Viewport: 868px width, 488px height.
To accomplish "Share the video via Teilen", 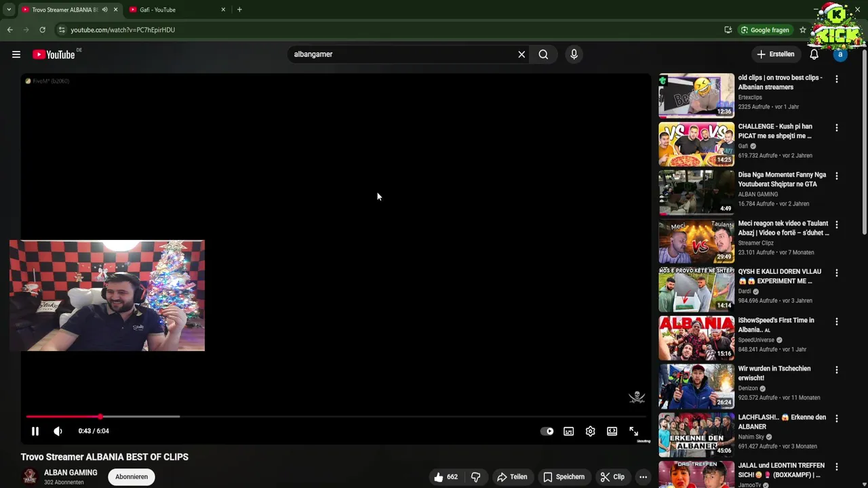I will coord(512,477).
